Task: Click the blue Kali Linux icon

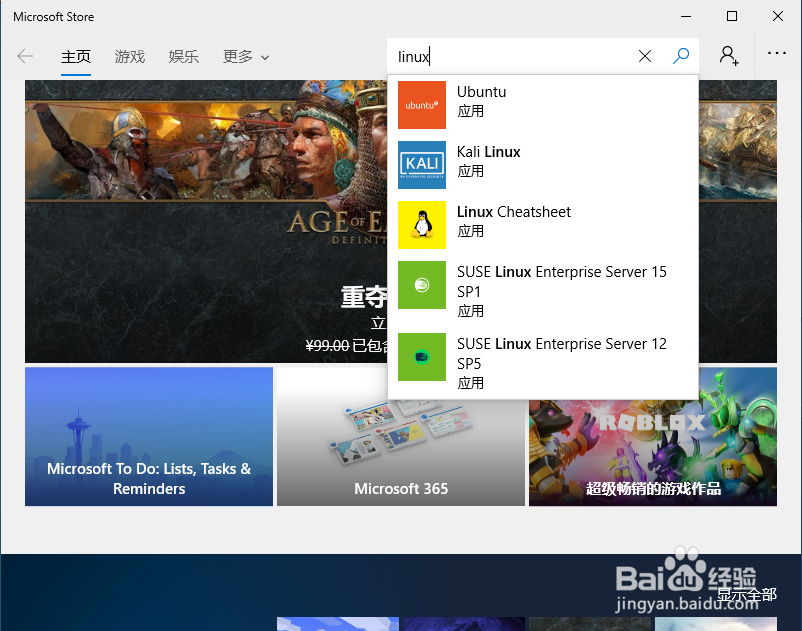Action: [x=422, y=165]
